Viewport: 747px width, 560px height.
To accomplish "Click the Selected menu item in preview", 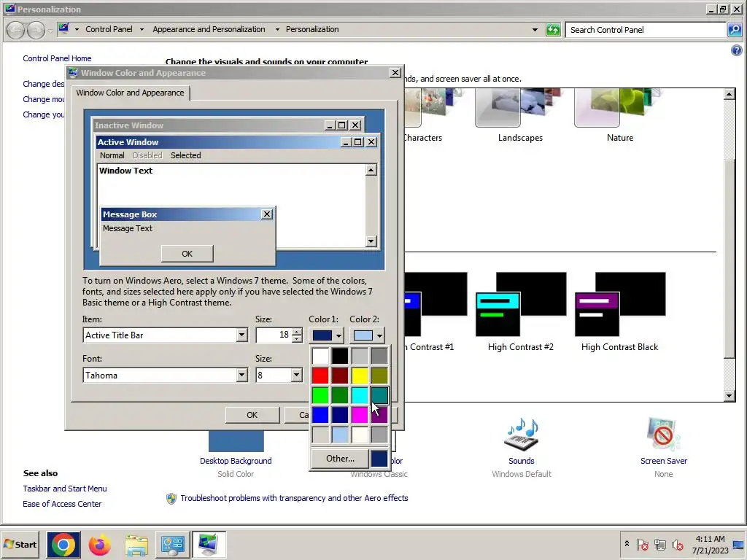I will 186,155.
